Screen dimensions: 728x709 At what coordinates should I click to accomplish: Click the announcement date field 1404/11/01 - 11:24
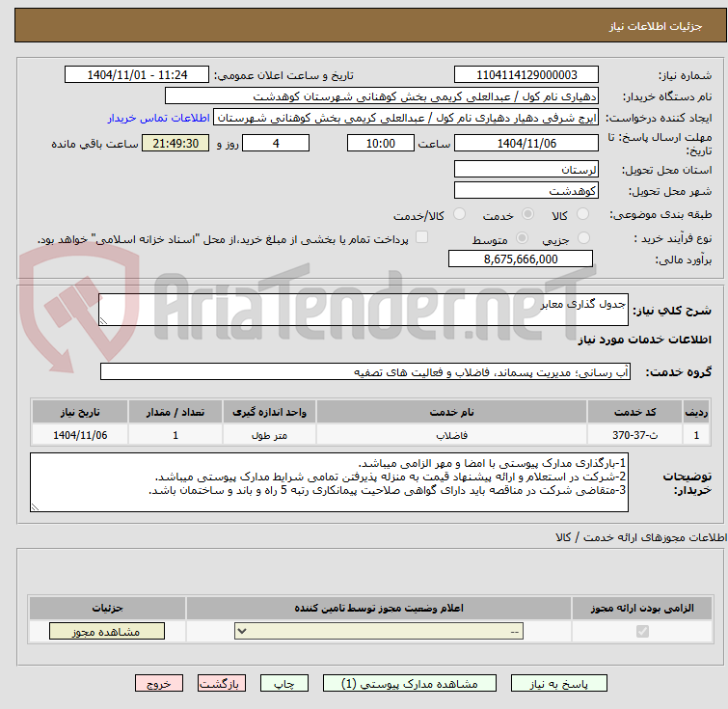[137, 75]
